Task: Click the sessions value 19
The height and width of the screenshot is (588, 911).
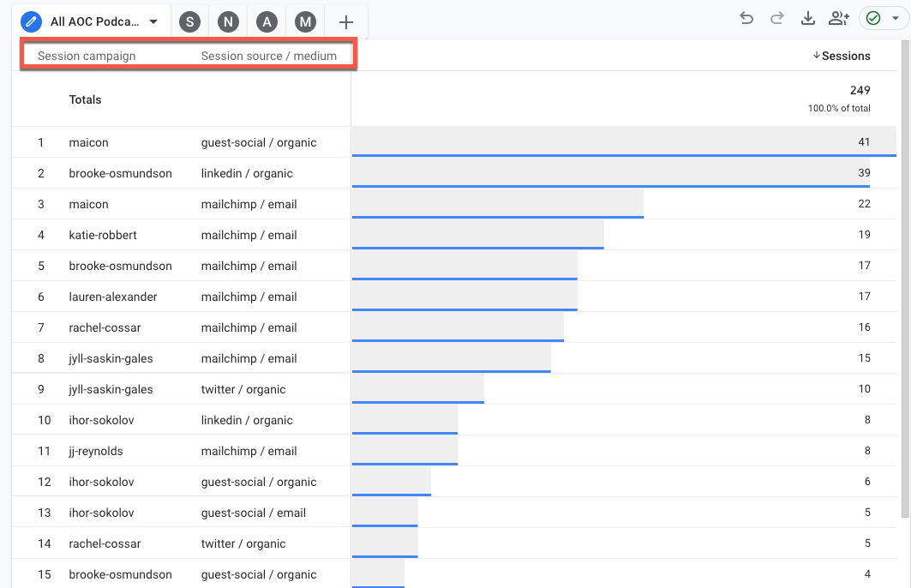Action: click(x=864, y=234)
